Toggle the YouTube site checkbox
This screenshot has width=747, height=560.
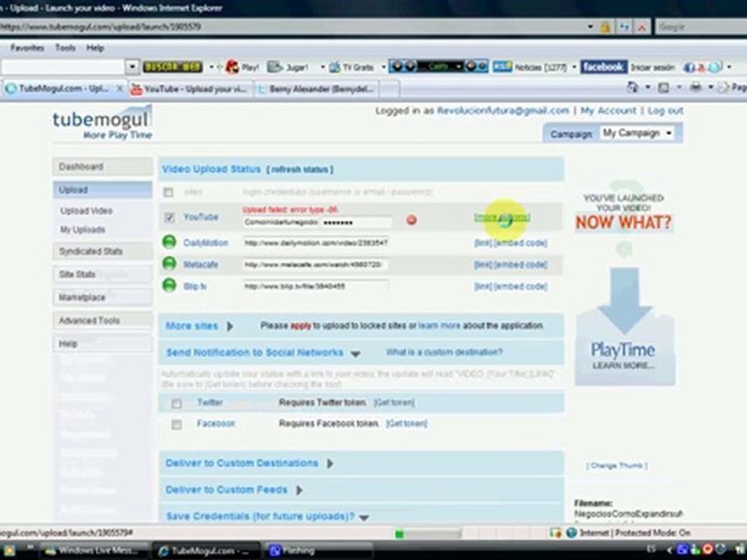[169, 218]
